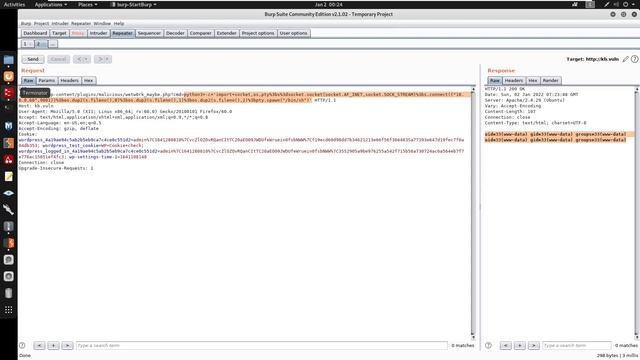
Task: Open the eye-shaped dock icon
Action: 9,193
